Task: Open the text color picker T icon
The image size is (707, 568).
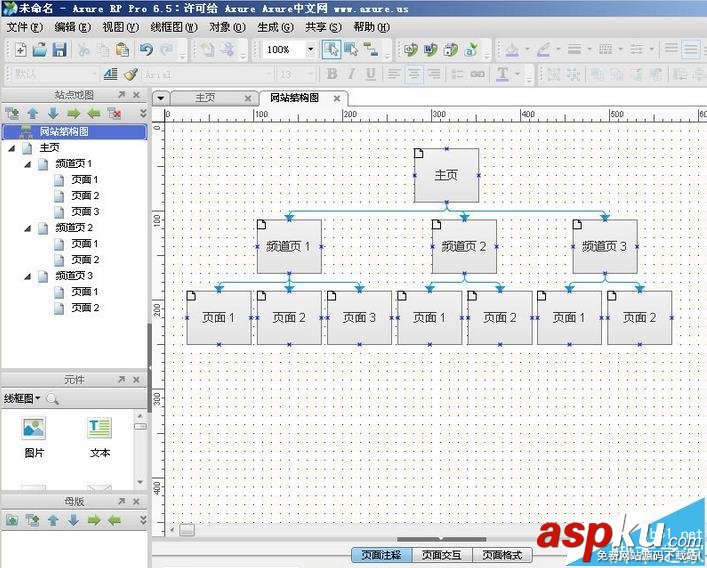Action: pos(502,74)
